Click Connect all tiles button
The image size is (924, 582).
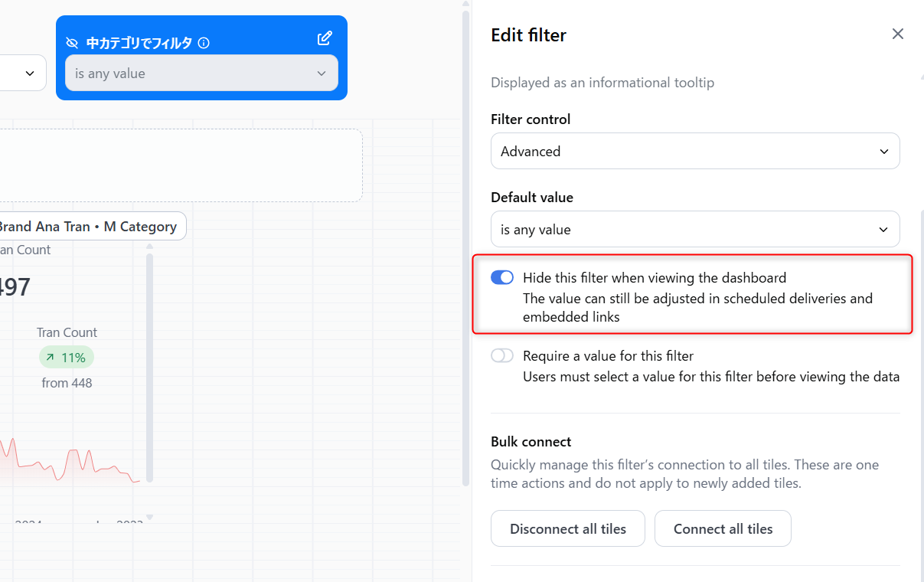(x=723, y=528)
